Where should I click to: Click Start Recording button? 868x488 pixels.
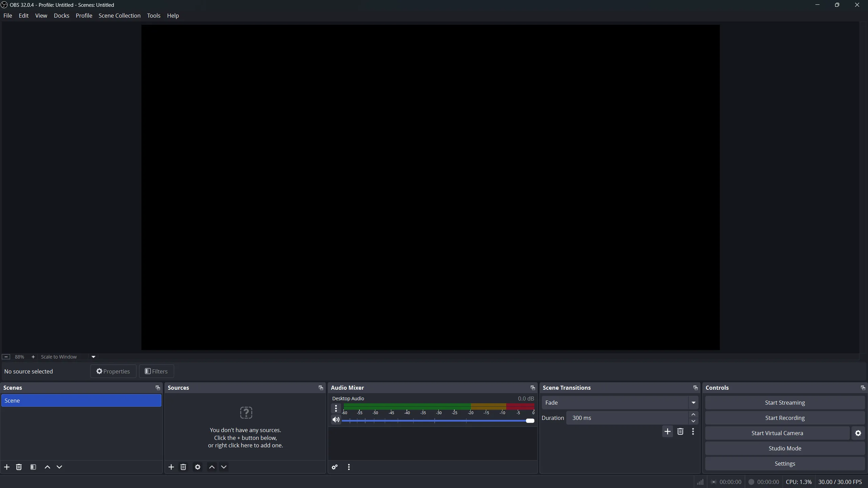[785, 418]
